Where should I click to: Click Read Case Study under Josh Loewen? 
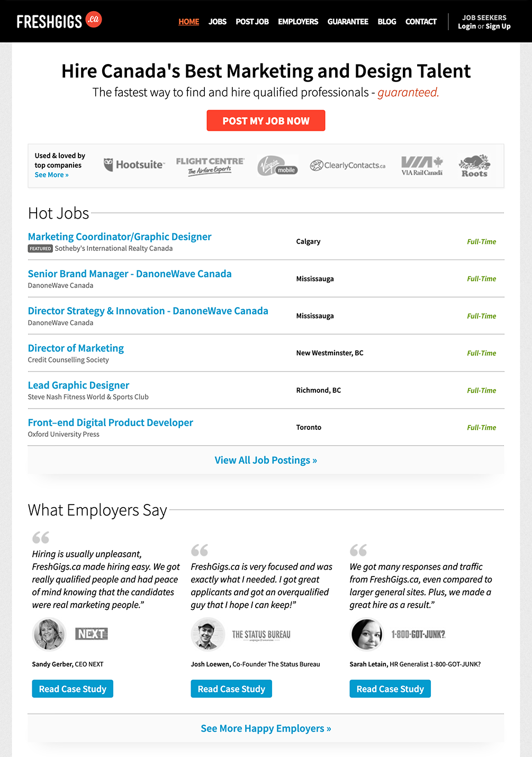[x=231, y=689]
